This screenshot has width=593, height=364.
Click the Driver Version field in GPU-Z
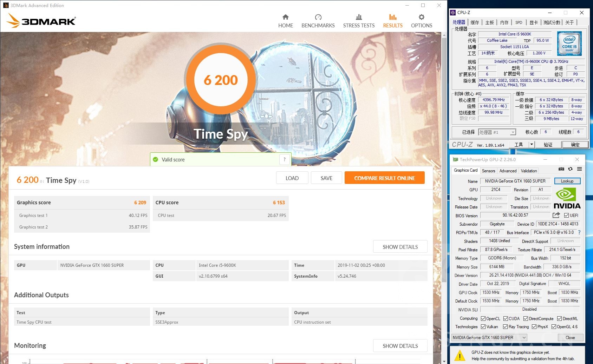[530, 275]
